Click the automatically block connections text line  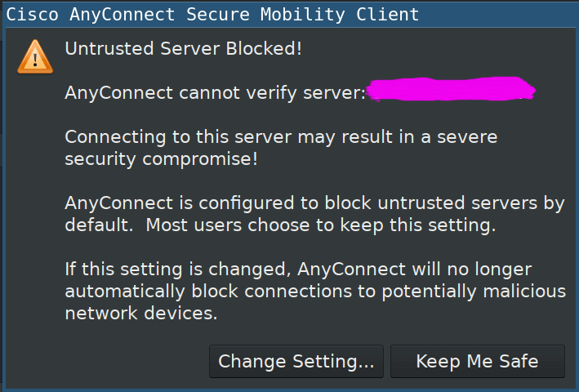pos(315,292)
